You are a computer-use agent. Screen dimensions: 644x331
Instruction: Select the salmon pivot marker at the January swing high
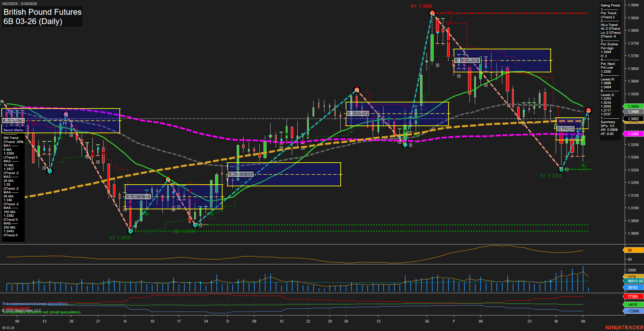pos(357,90)
